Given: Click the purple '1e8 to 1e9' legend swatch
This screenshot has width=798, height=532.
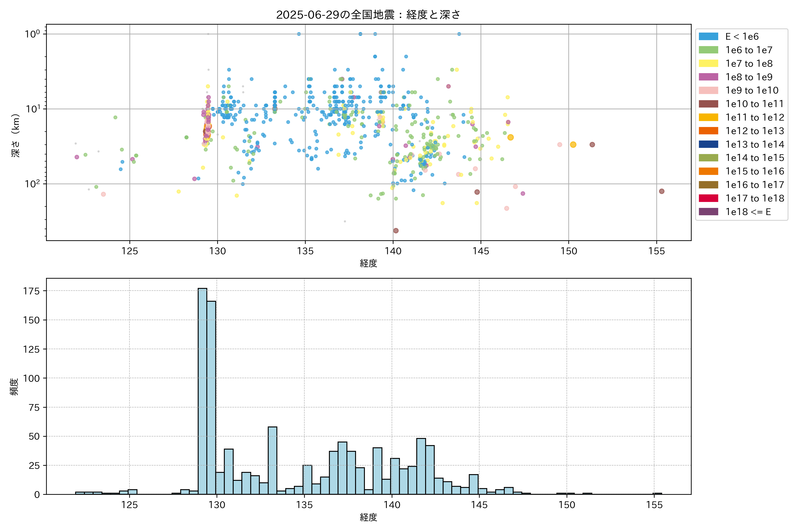Looking at the screenshot, I should tap(708, 77).
